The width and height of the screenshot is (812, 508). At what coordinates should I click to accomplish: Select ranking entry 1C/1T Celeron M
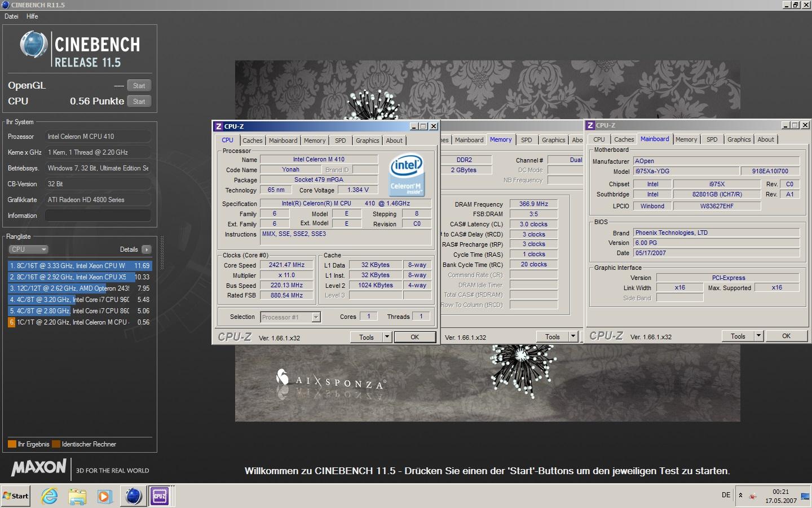coord(80,322)
